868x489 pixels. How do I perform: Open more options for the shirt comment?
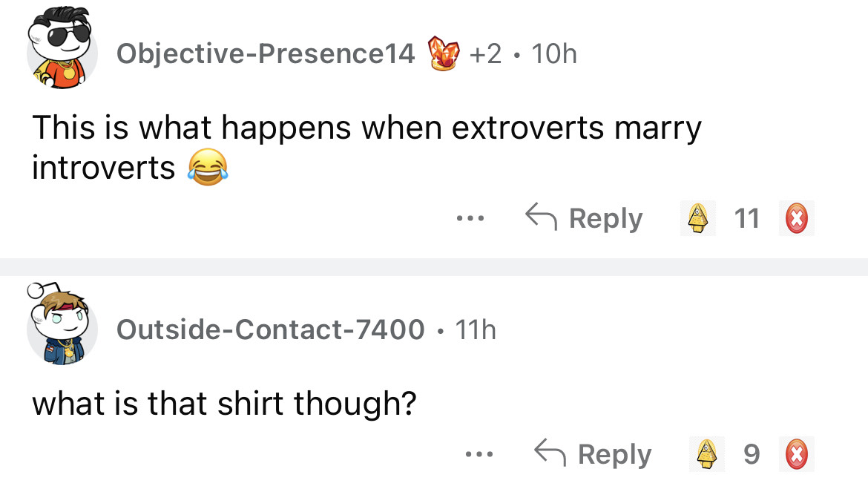pos(479,454)
